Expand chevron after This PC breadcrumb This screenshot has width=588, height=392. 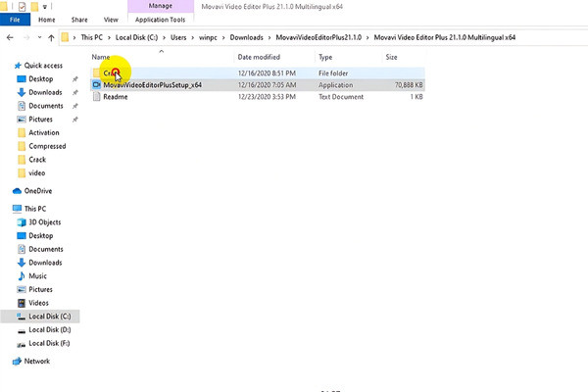[x=109, y=37]
